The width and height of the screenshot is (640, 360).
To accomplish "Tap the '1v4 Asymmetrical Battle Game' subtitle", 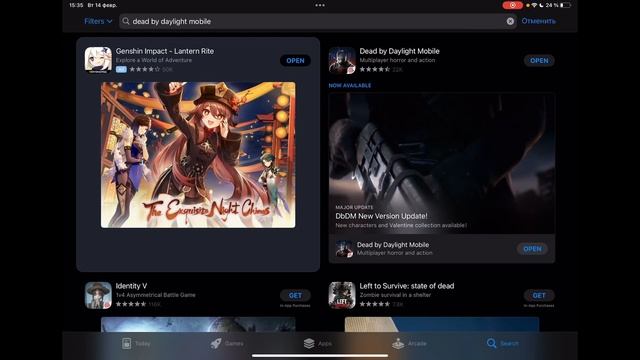I will click(156, 295).
